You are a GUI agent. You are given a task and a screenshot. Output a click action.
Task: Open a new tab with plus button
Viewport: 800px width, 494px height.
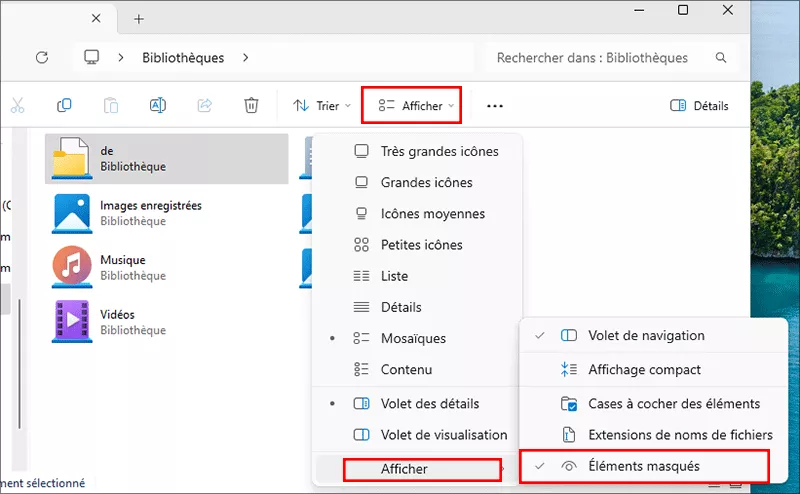point(139,19)
